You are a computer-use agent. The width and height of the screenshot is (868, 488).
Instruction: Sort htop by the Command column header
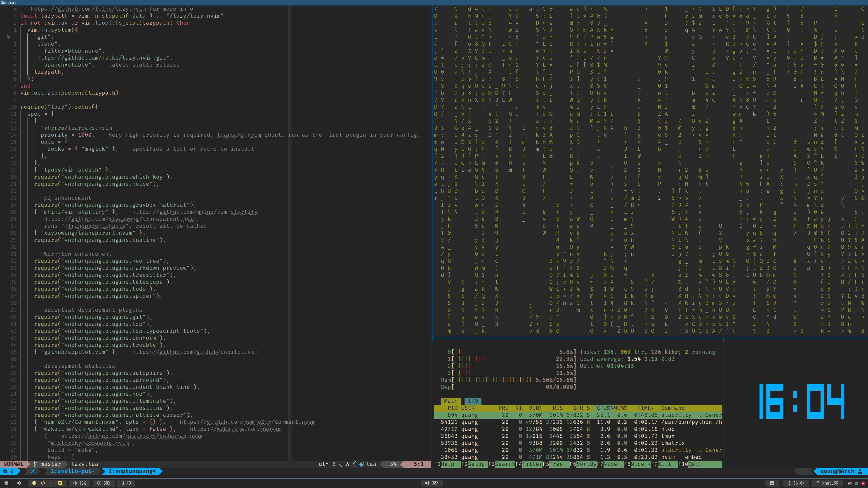672,408
